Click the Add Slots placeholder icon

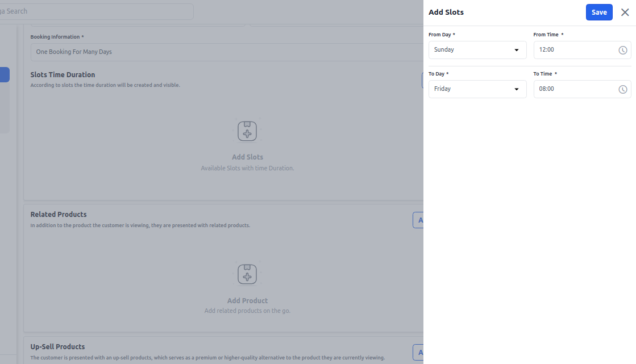pos(247,131)
